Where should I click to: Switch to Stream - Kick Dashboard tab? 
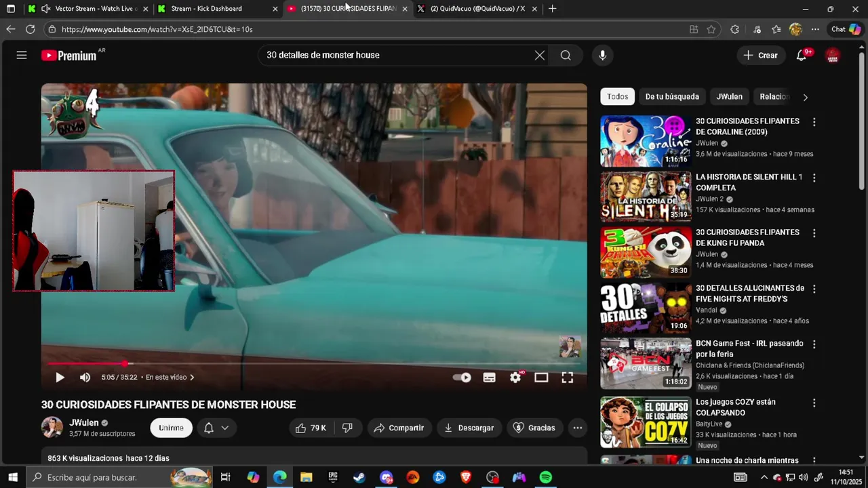point(217,9)
